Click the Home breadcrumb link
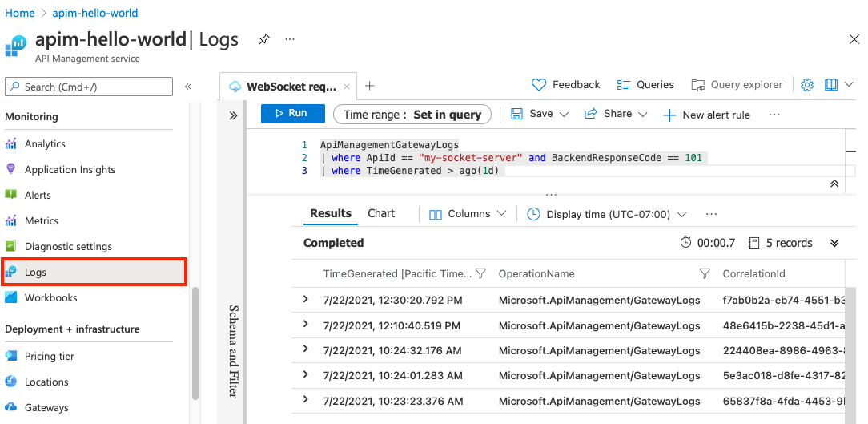 tap(20, 13)
